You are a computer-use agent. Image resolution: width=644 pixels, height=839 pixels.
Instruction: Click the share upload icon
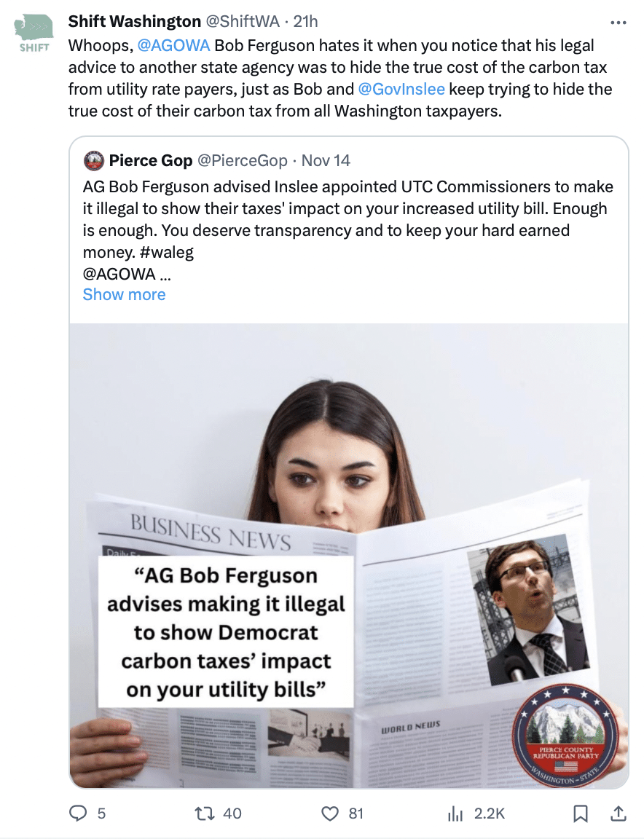point(619,814)
